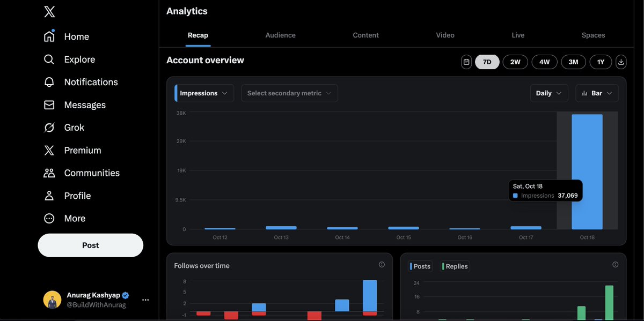Switch to the Live tab
Viewport: 644px width, 321px height.
click(518, 35)
